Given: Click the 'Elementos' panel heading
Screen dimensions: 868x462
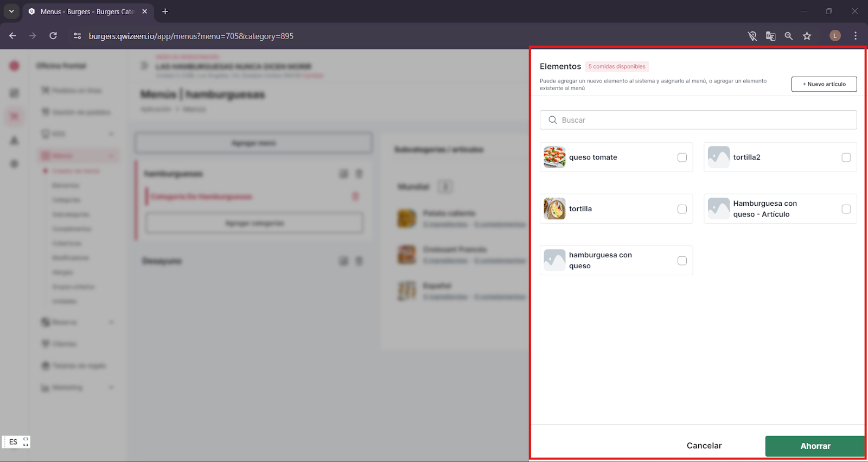Looking at the screenshot, I should point(560,66).
